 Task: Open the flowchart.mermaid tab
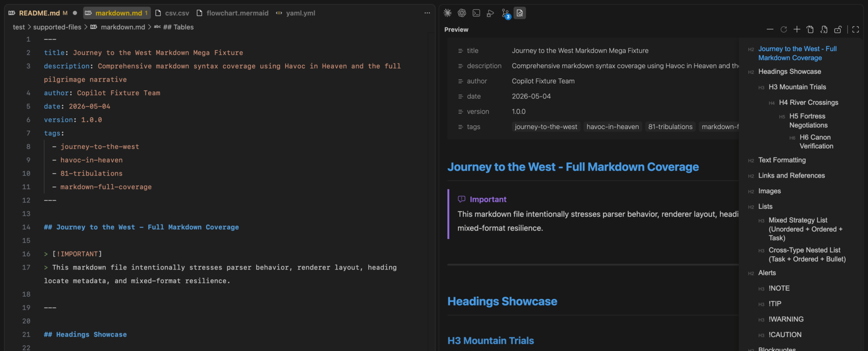pos(232,13)
